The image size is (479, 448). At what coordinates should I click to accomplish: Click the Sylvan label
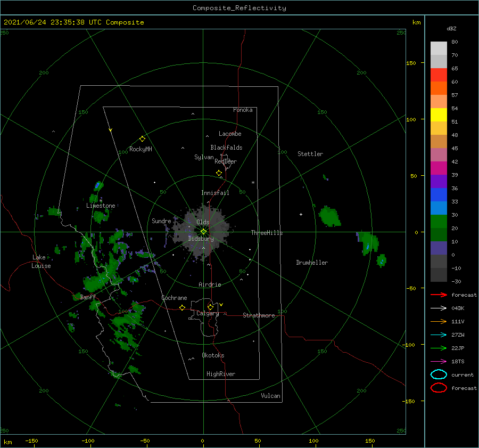[204, 157]
